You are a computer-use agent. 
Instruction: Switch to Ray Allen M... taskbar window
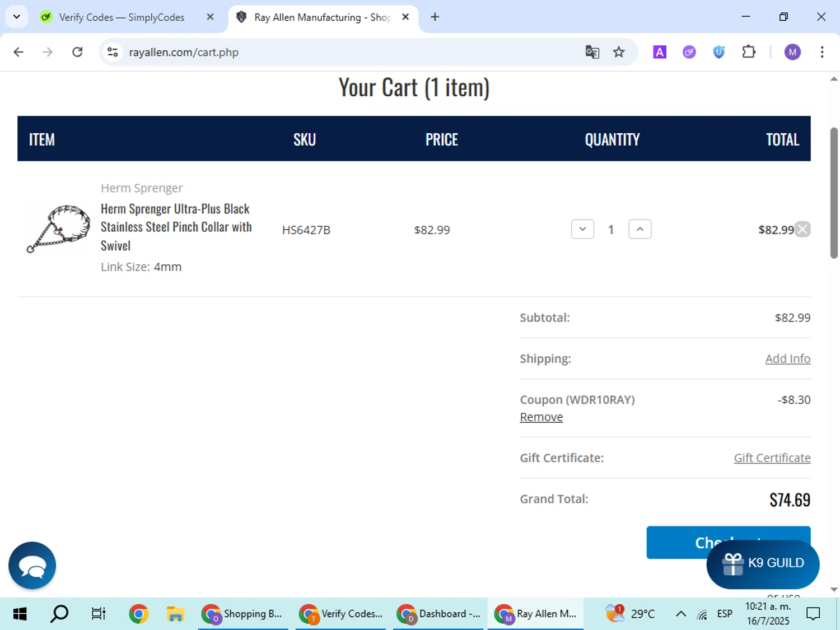536,614
